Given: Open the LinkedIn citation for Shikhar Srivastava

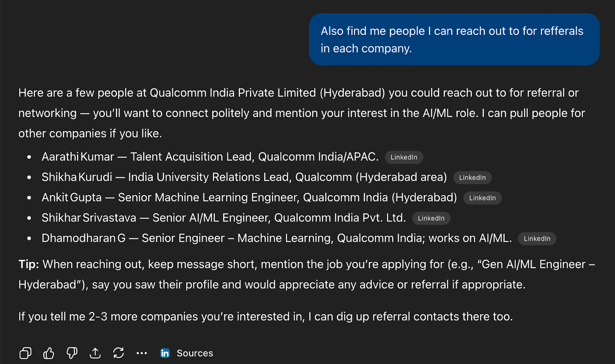Looking at the screenshot, I should point(431,218).
